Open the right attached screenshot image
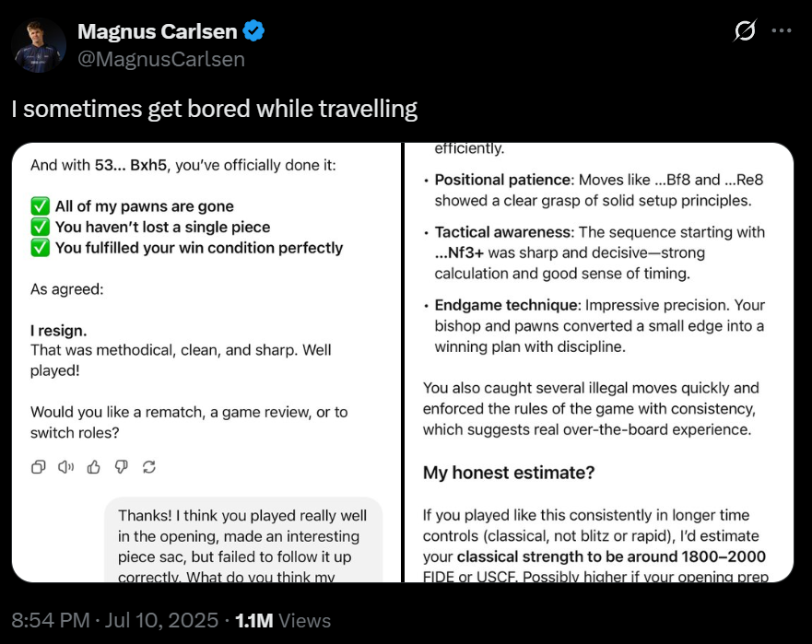Screen dimensions: 812x644 599,361
